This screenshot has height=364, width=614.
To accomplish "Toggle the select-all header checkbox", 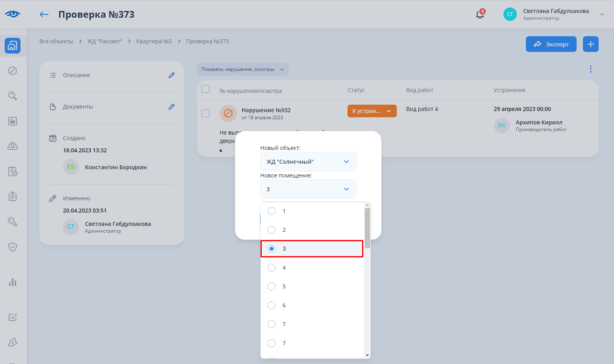I will click(x=205, y=89).
